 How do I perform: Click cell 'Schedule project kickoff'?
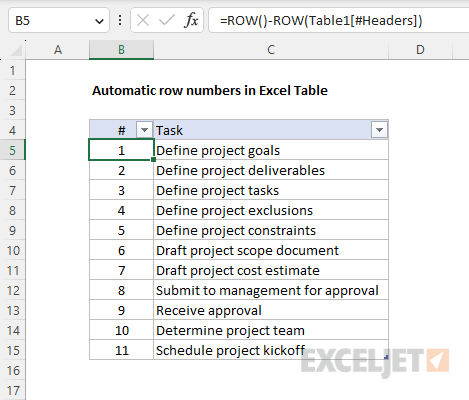pyautogui.click(x=271, y=350)
